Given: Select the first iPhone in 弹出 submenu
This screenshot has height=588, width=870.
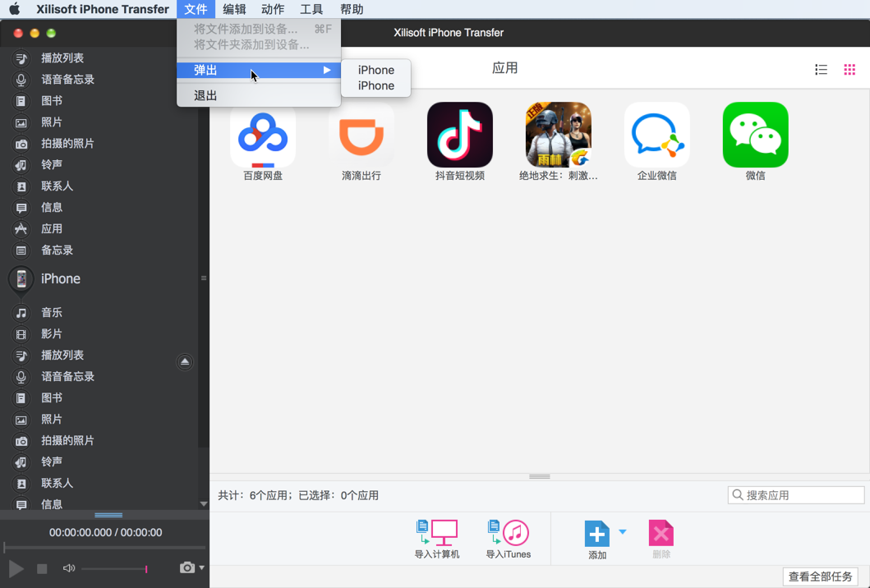Looking at the screenshot, I should tap(375, 70).
